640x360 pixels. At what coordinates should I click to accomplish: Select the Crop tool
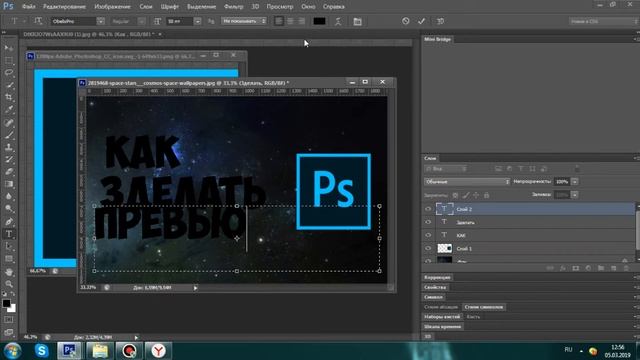(9, 97)
